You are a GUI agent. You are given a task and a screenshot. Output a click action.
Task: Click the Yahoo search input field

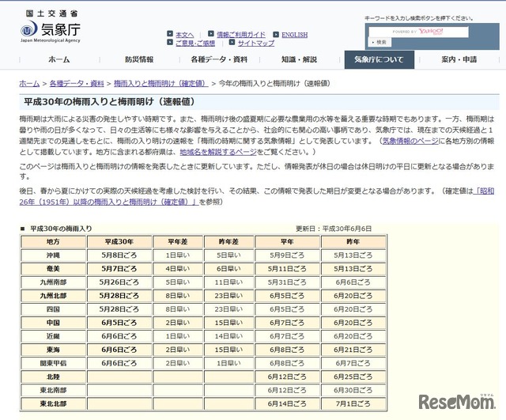418,32
